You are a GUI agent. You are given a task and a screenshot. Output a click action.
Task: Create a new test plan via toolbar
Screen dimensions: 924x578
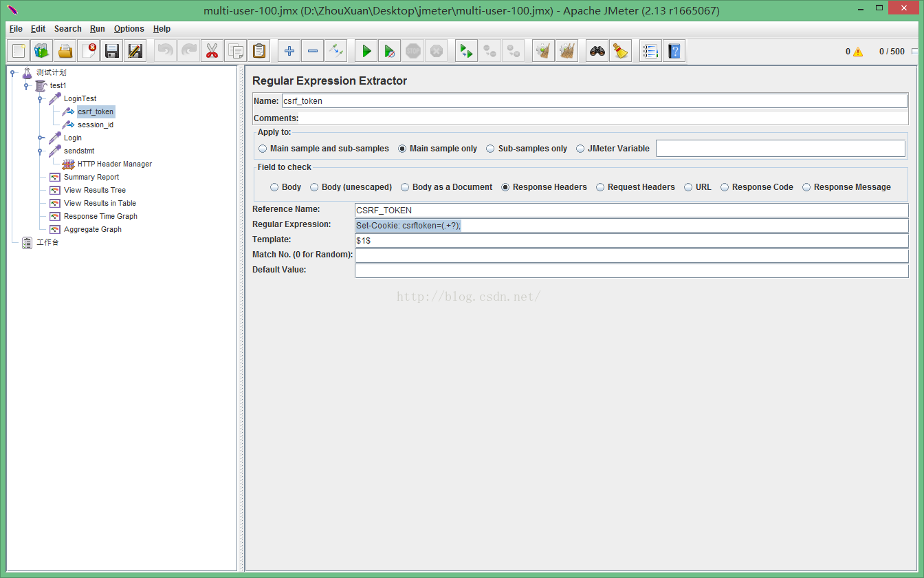[x=19, y=51]
